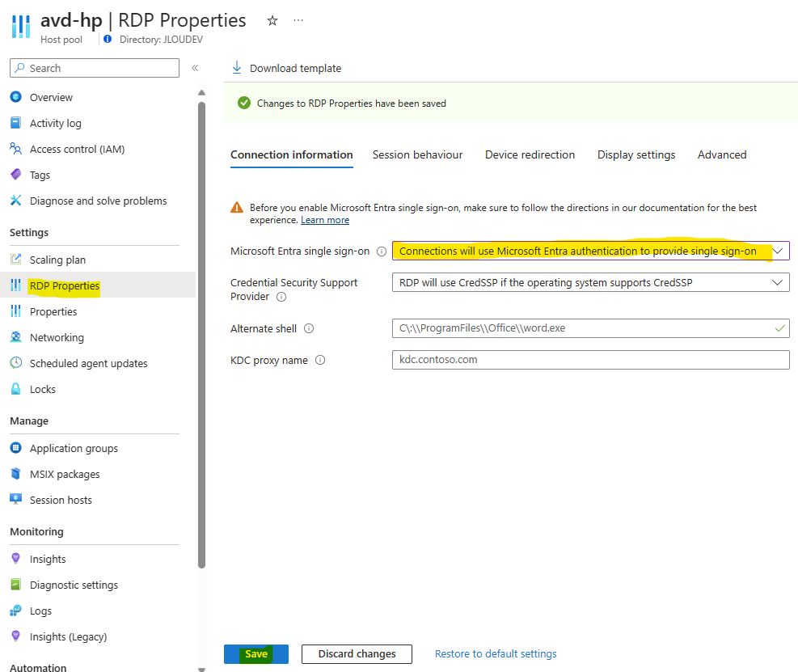Click Restore to default settings link
798x672 pixels.
[496, 653]
